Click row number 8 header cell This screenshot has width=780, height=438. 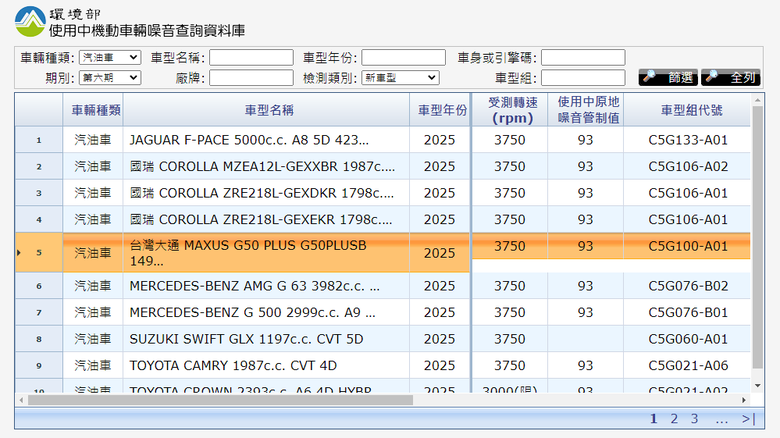39,339
